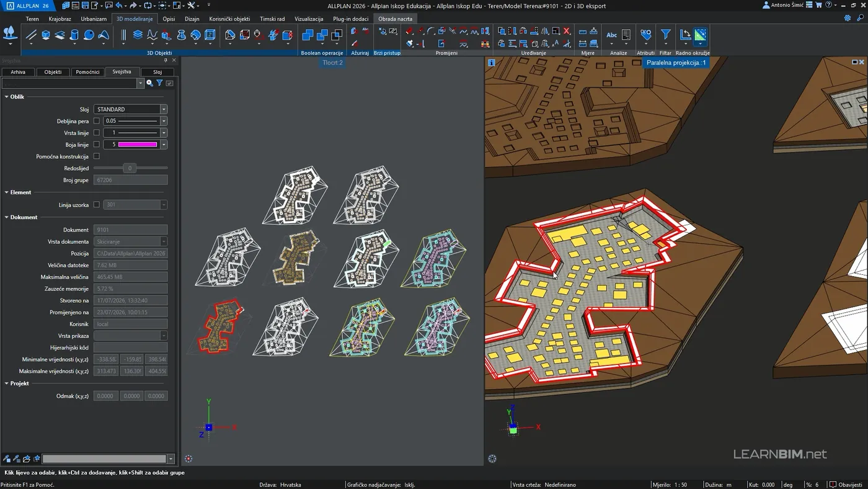Open the Debljina pera 0.05 dropdown

coord(164,121)
